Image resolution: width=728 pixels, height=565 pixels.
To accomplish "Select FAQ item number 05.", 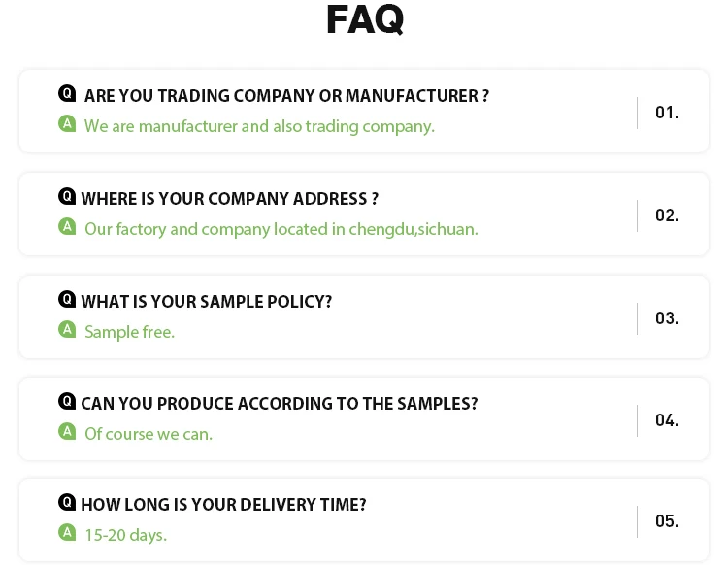I will pyautogui.click(x=667, y=521).
